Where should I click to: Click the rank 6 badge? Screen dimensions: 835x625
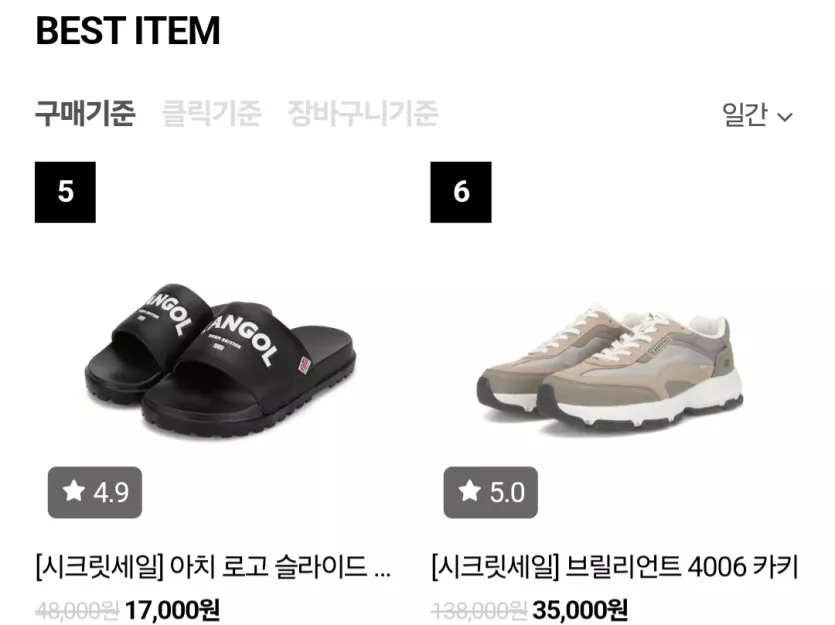tap(461, 192)
